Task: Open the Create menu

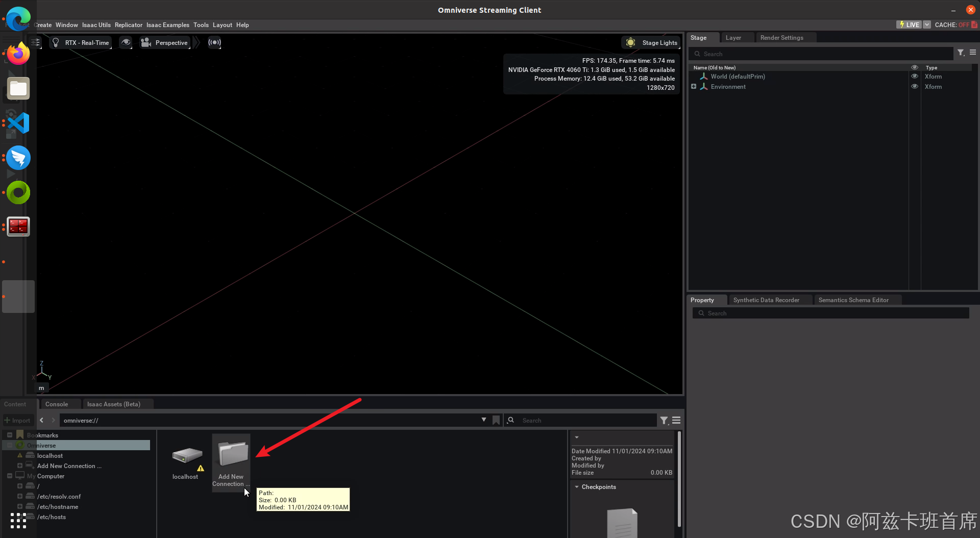Action: click(43, 25)
